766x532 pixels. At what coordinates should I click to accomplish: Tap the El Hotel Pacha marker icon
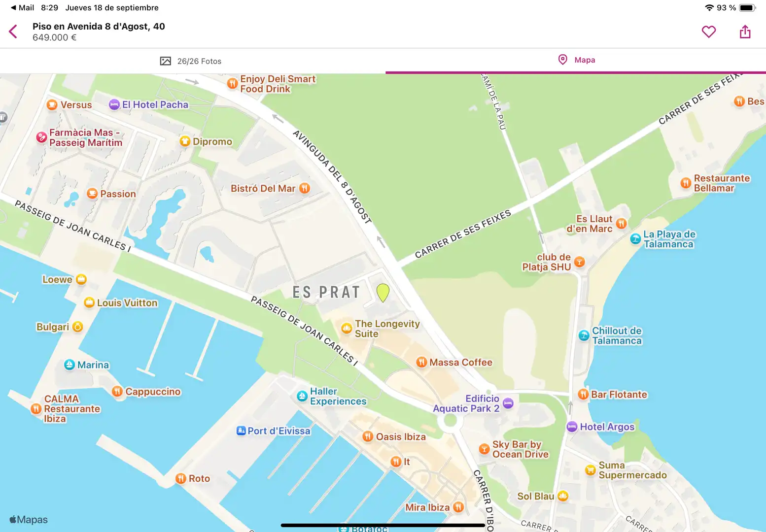tap(114, 104)
